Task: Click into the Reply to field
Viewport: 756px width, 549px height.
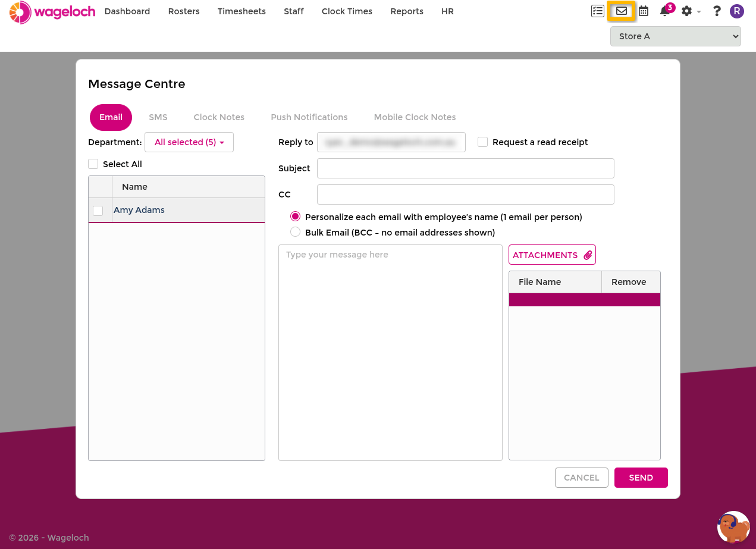Action: pos(391,142)
